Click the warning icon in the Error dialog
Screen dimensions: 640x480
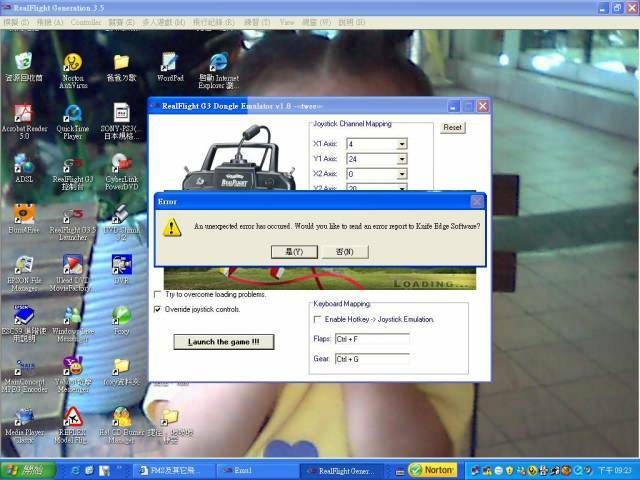coord(172,227)
